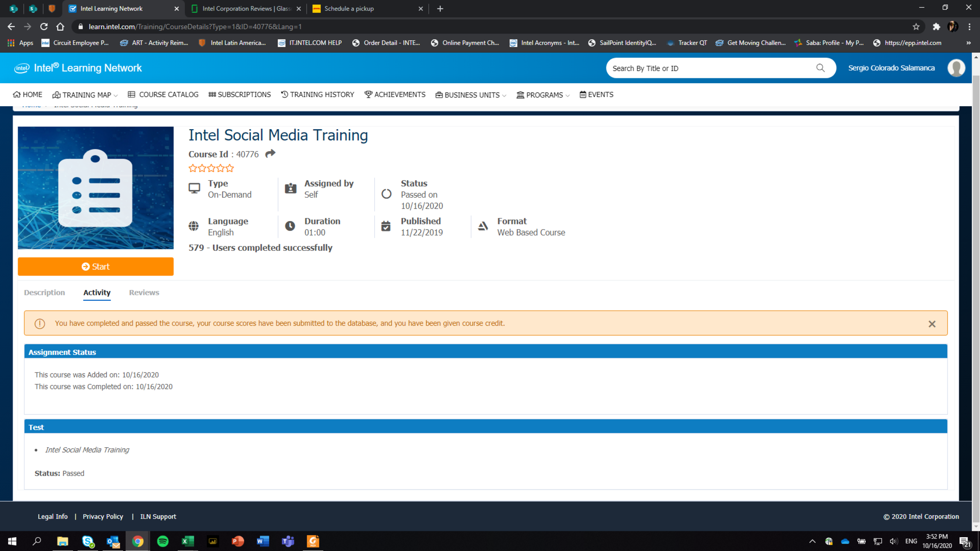This screenshot has width=980, height=551.
Task: Expand the Training Map dropdown menu
Action: click(85, 95)
